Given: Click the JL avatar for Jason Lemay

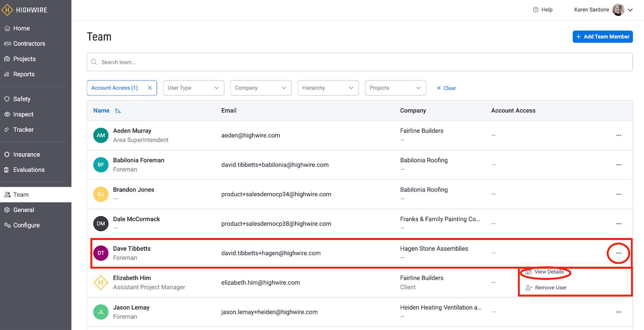Looking at the screenshot, I should [x=101, y=312].
